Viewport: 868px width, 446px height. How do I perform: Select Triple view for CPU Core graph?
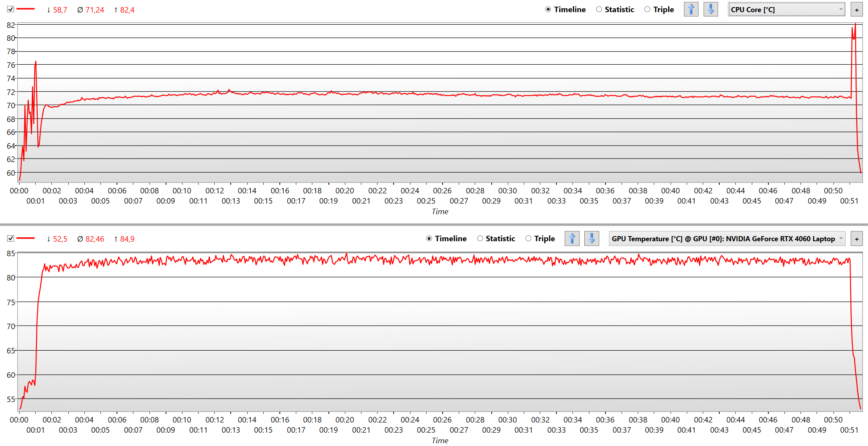point(647,9)
